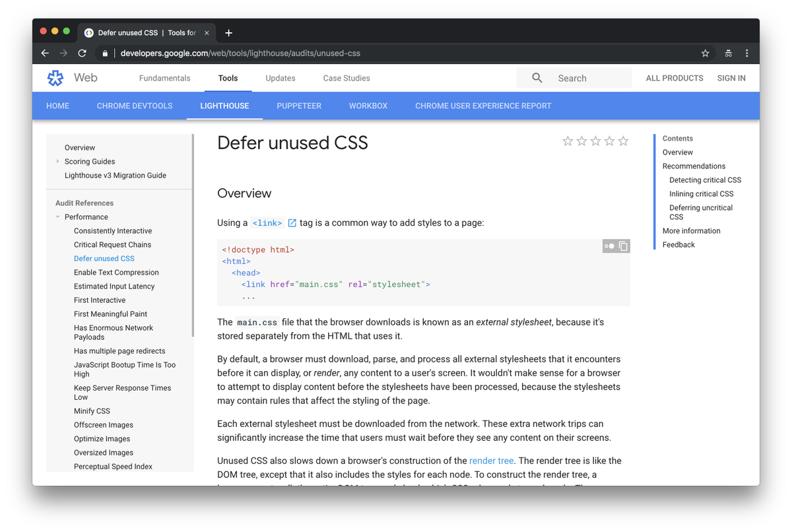This screenshot has width=792, height=532.
Task: Open First Interactive audit
Action: [100, 300]
